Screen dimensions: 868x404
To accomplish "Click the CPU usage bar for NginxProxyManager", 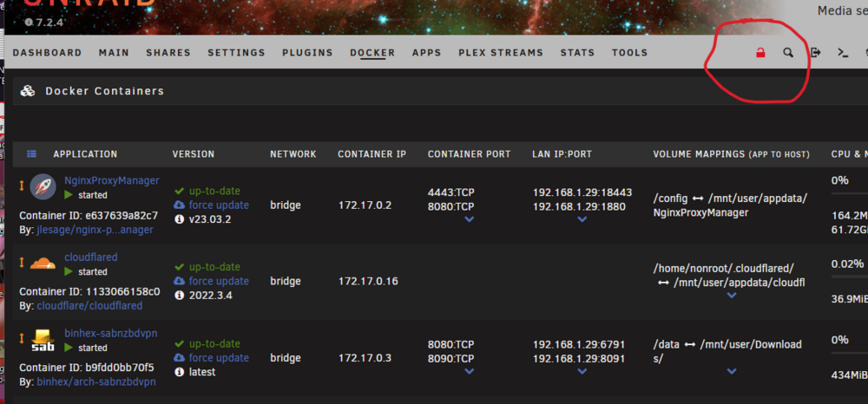I will pyautogui.click(x=849, y=193).
